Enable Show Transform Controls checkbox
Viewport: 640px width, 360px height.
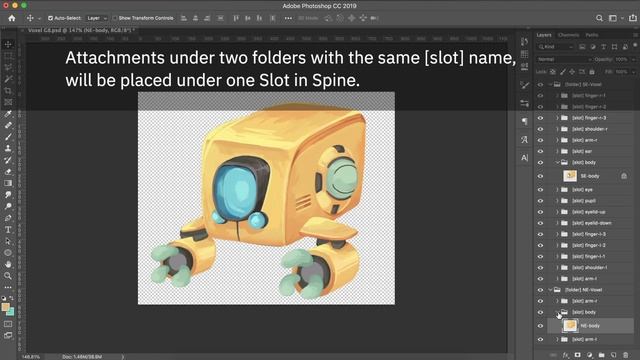pos(115,18)
